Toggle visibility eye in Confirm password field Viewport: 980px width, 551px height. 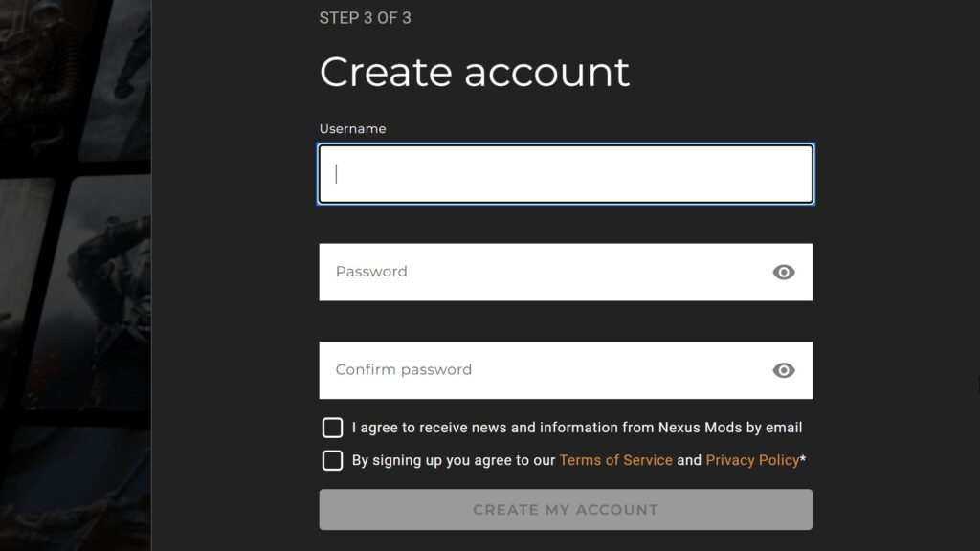point(784,370)
